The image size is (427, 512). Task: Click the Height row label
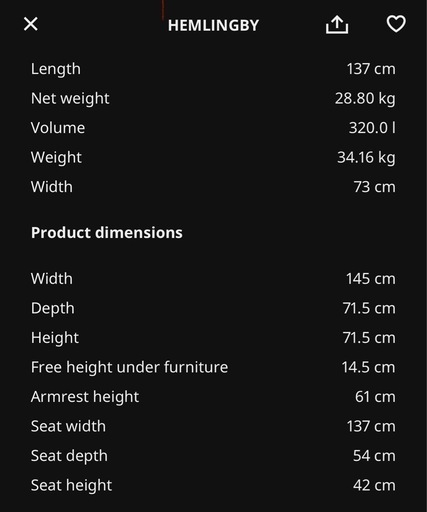[x=55, y=338]
